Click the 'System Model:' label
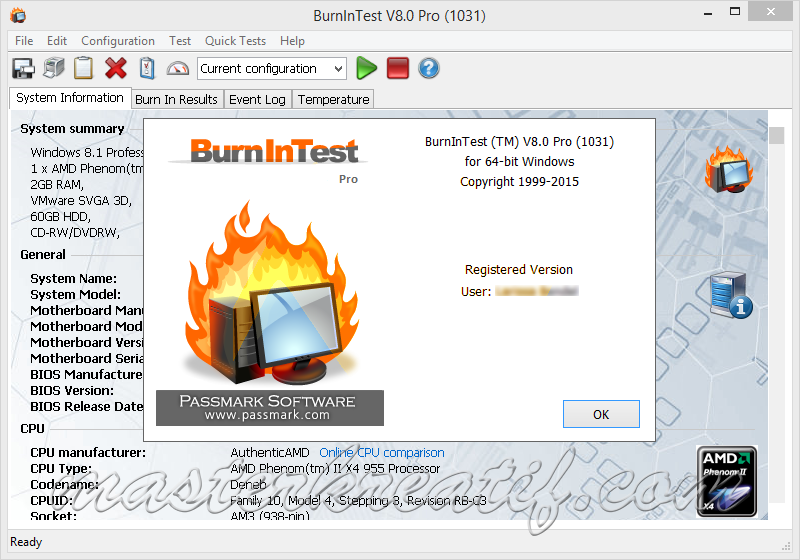Screen dimensions: 800x560 click(x=76, y=294)
